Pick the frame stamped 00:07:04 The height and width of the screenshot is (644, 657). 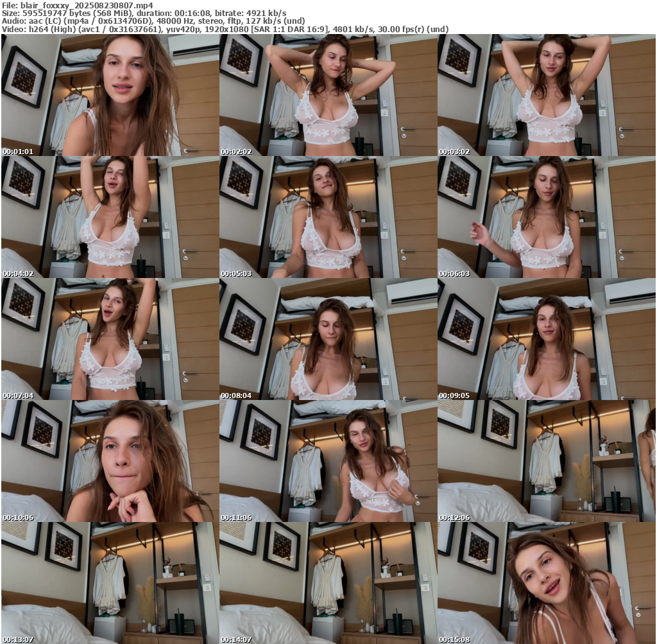110,339
